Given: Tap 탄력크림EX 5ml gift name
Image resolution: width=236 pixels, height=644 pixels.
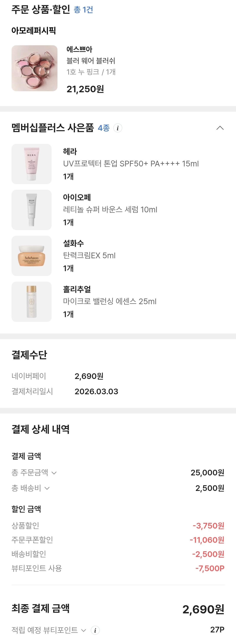Looking at the screenshot, I should point(89,255).
